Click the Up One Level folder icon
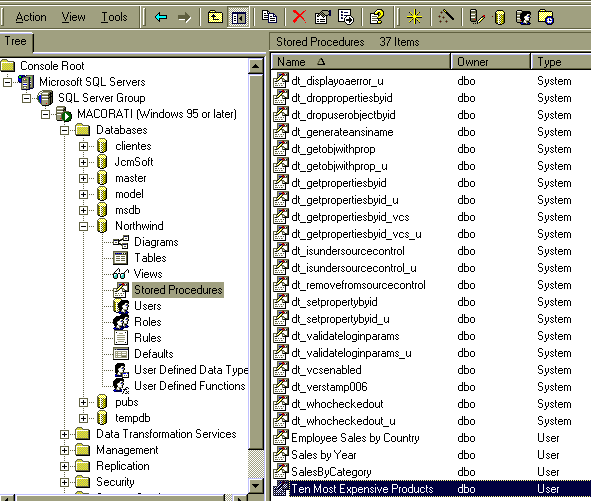591x501 pixels. coord(215,17)
